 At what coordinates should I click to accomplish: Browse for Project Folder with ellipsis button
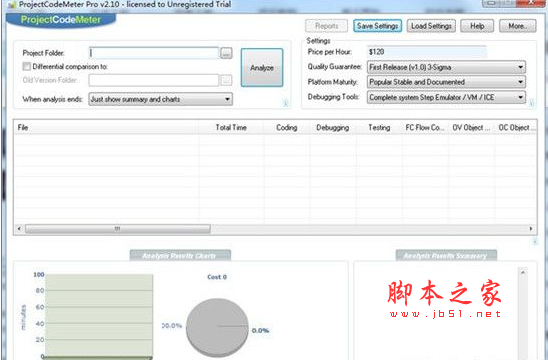(x=226, y=53)
